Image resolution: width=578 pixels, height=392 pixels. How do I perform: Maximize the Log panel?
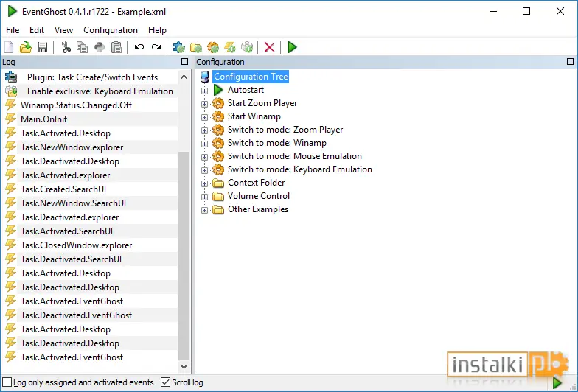tap(184, 62)
